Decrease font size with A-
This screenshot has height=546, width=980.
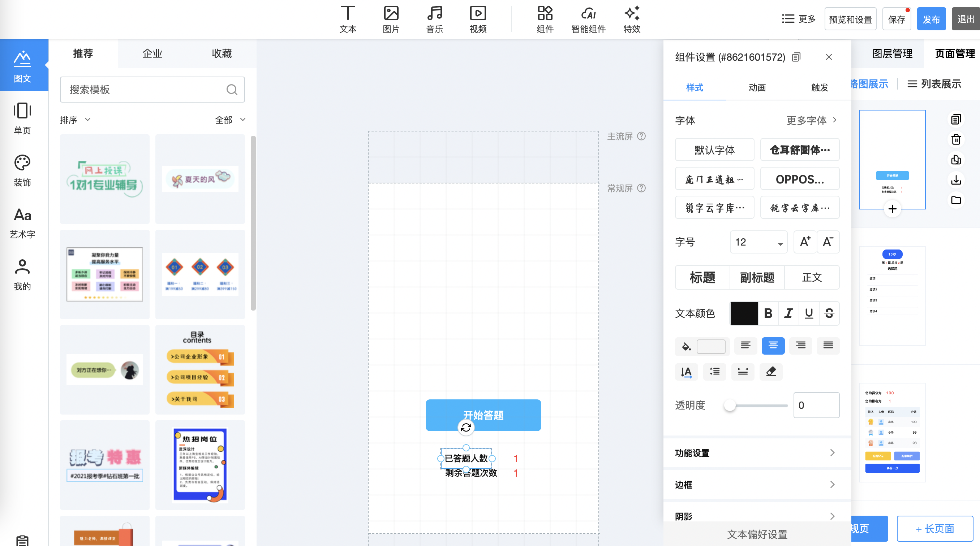828,242
